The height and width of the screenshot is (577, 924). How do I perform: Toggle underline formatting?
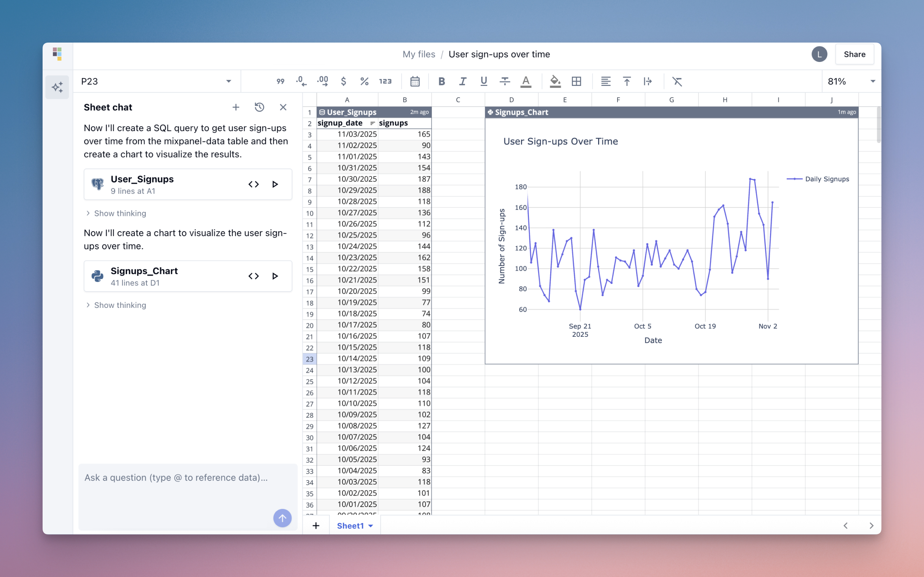[484, 81]
